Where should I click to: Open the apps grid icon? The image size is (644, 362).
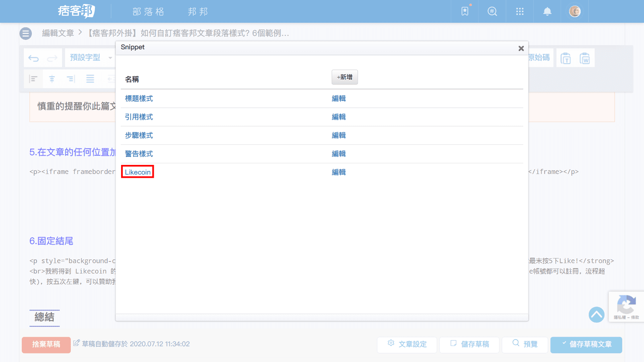(x=519, y=11)
